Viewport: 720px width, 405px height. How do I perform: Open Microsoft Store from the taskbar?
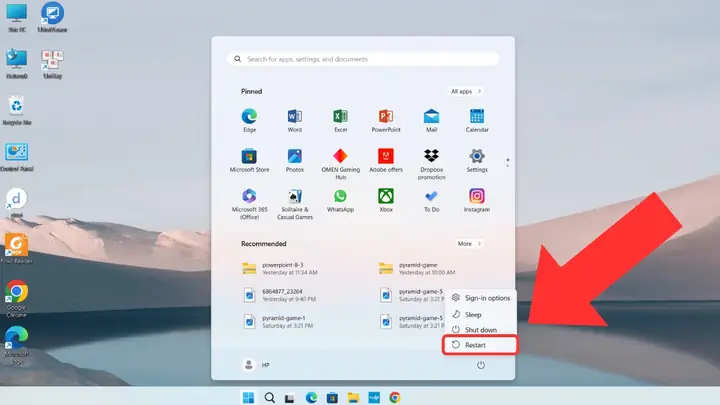point(332,398)
